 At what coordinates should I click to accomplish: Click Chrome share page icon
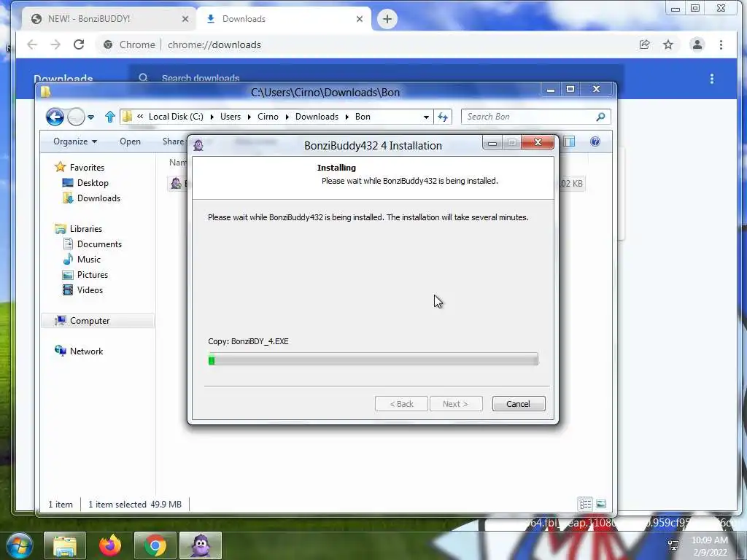coord(645,44)
